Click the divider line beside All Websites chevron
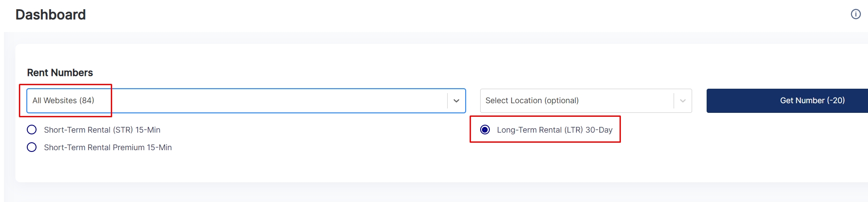 (447, 101)
